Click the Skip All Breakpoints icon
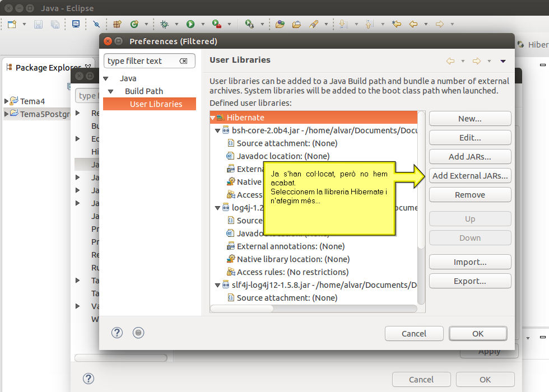Screen dimensions: 549x392 pos(96,24)
